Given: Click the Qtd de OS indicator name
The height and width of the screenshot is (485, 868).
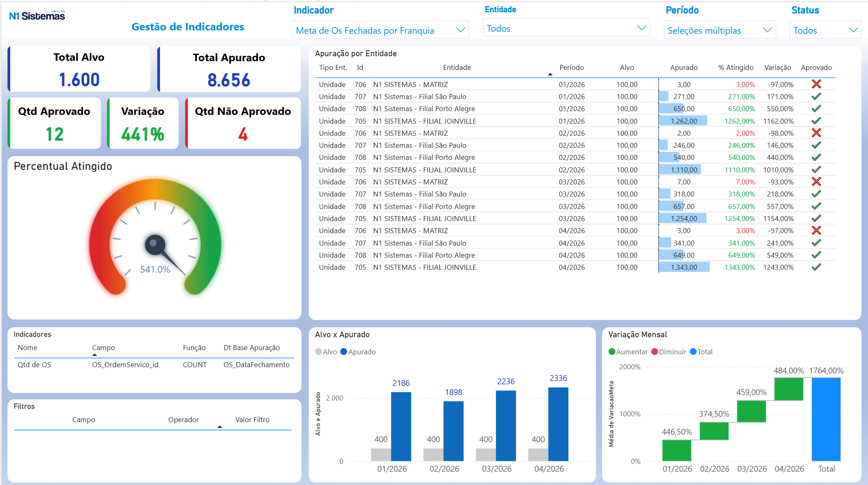Looking at the screenshot, I should (34, 365).
